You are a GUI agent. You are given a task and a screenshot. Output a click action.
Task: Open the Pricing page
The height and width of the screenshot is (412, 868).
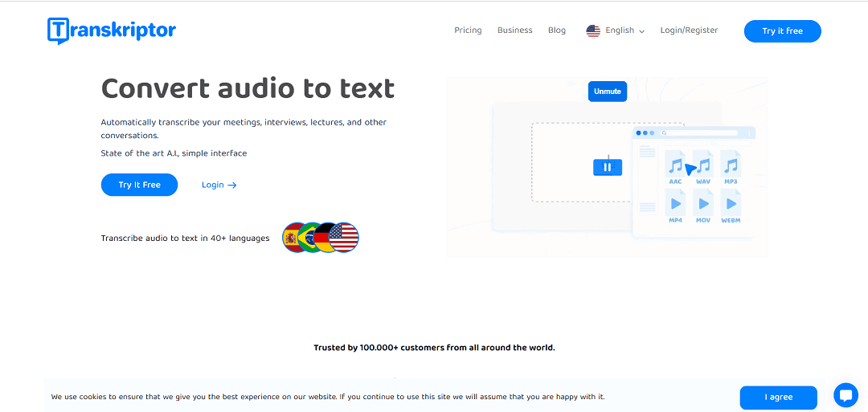(468, 31)
